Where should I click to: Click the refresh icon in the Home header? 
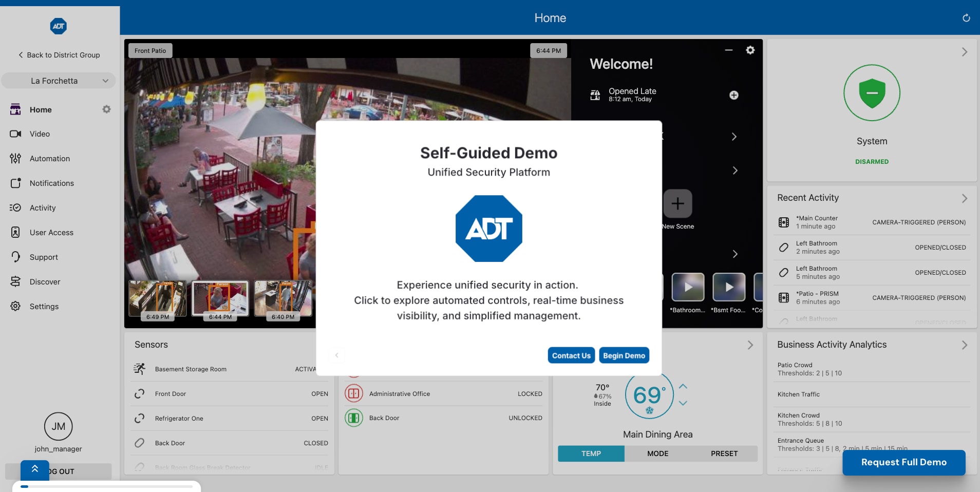[x=966, y=18]
